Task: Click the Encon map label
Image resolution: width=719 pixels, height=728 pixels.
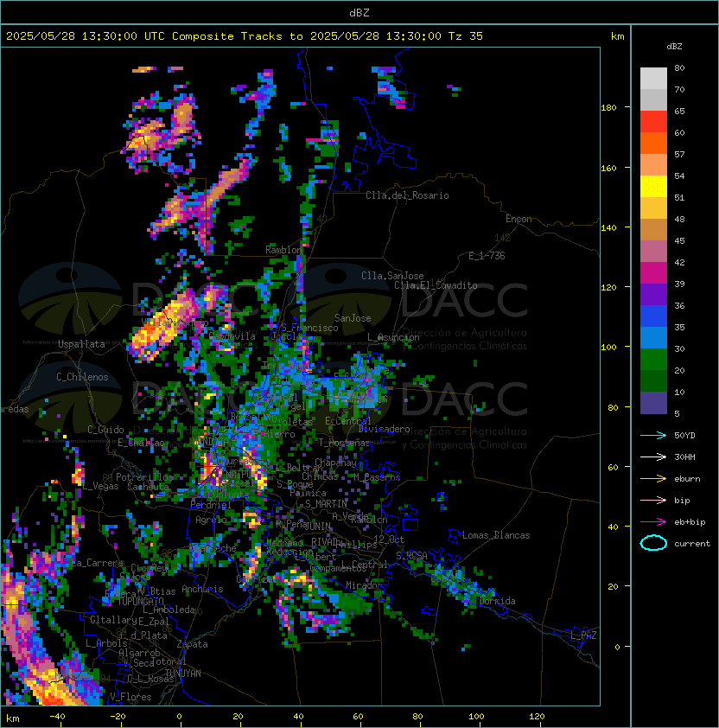Action: tap(519, 219)
